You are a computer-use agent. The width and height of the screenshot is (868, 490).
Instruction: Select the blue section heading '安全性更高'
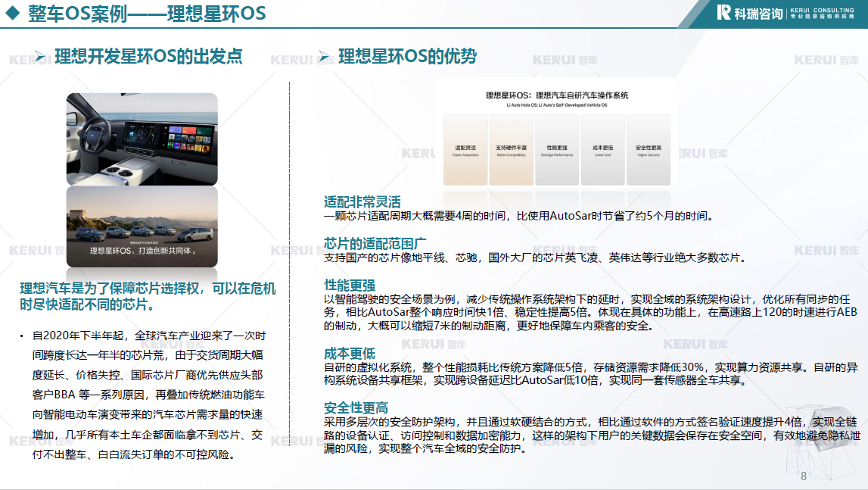pos(356,408)
